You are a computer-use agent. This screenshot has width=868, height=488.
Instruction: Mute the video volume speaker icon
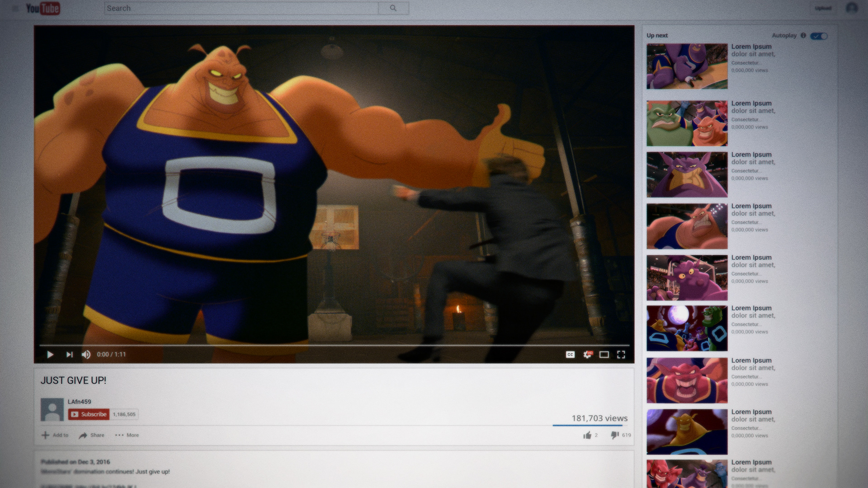[86, 355]
